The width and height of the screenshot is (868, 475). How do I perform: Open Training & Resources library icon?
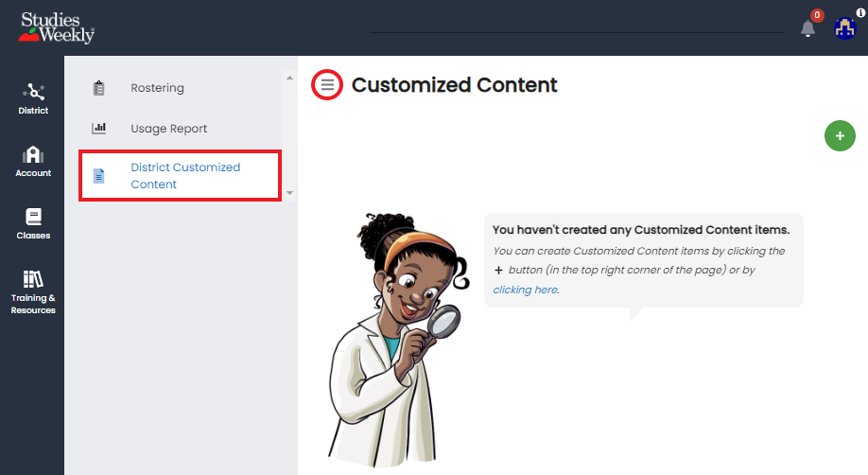click(x=33, y=279)
